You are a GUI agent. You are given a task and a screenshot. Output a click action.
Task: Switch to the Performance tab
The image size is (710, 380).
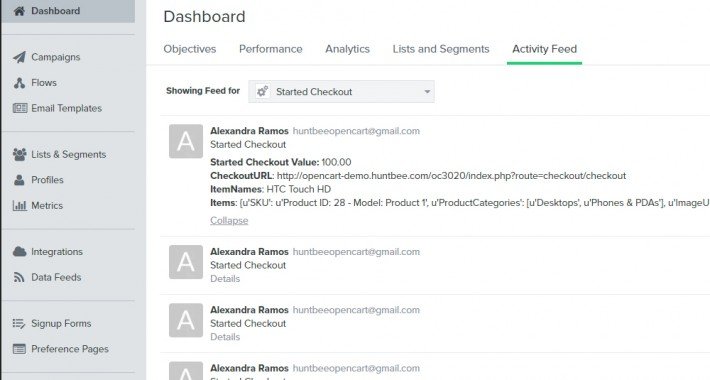click(271, 49)
